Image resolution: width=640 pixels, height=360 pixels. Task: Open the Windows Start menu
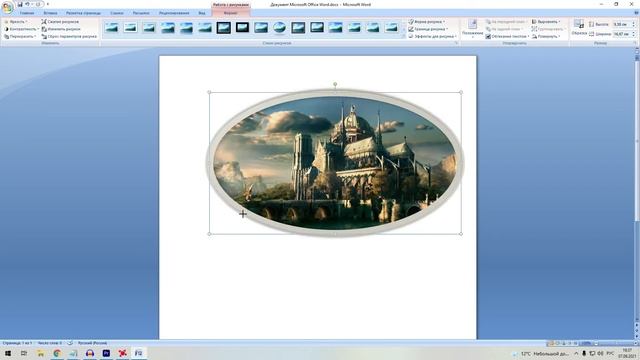click(7, 353)
